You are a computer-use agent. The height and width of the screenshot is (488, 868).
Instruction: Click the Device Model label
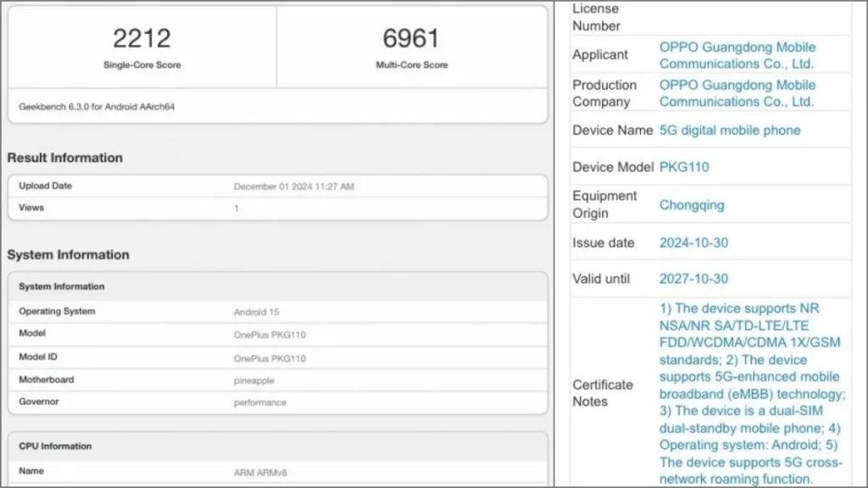613,167
